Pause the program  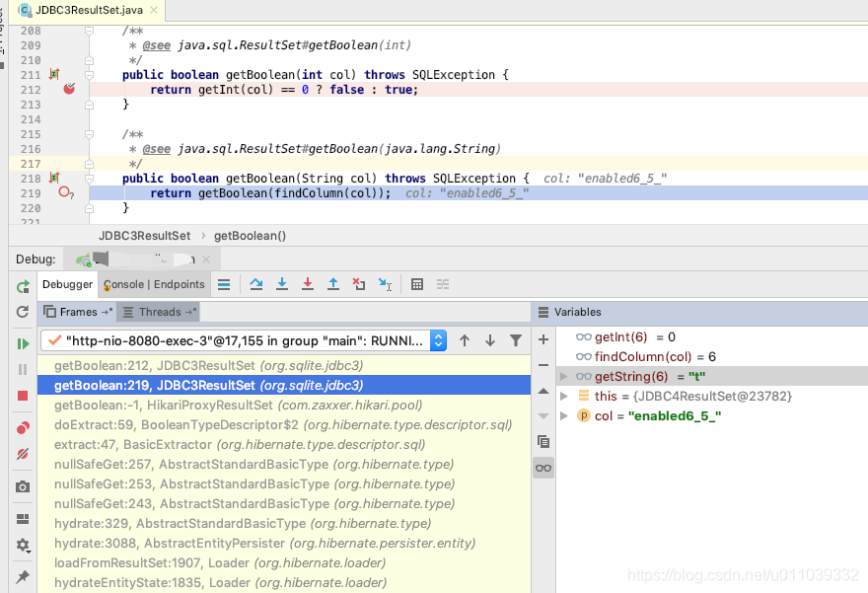(23, 369)
